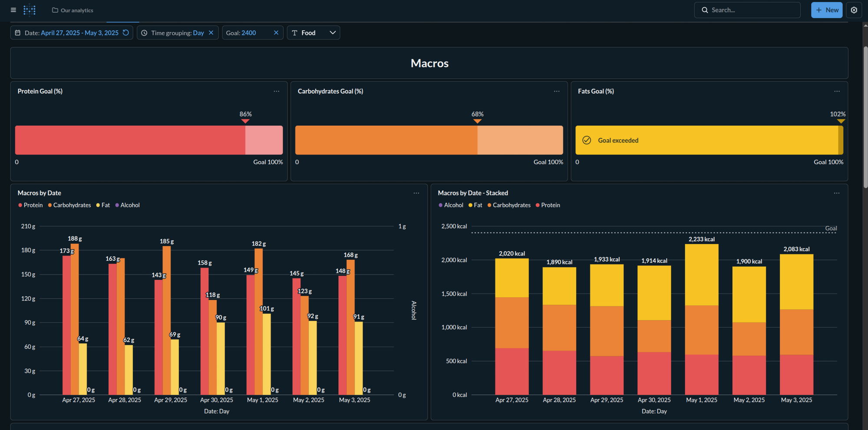Screen dimensions: 868x430
Task: Open the hamburger navigation menu
Action: [x=13, y=10]
